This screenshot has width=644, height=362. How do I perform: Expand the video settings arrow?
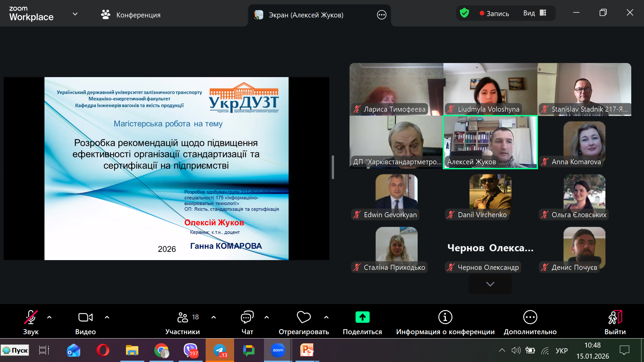pyautogui.click(x=107, y=317)
